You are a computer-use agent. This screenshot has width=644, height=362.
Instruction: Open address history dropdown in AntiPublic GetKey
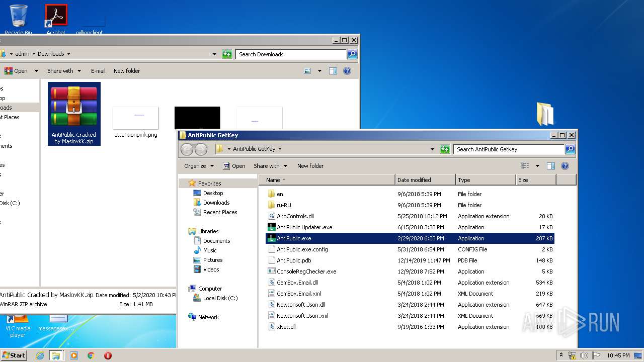point(432,149)
